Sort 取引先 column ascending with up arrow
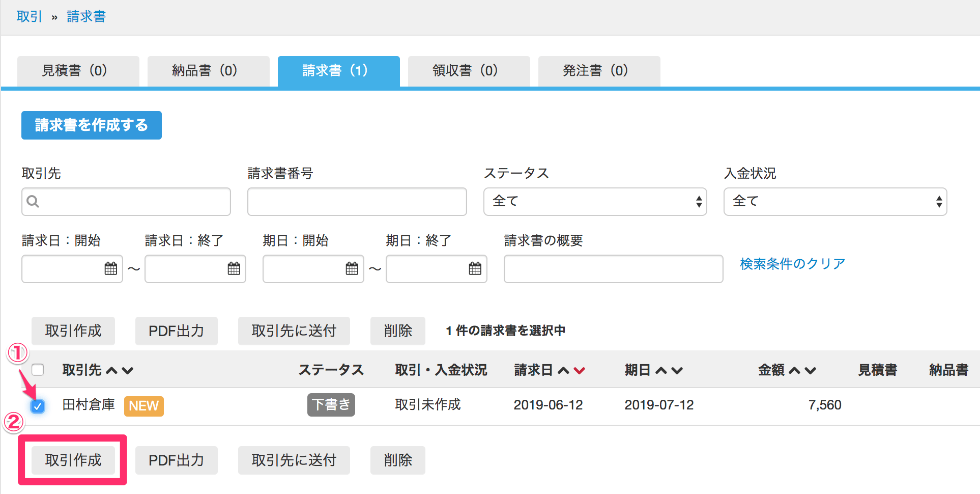Image resolution: width=980 pixels, height=494 pixels. (x=111, y=370)
